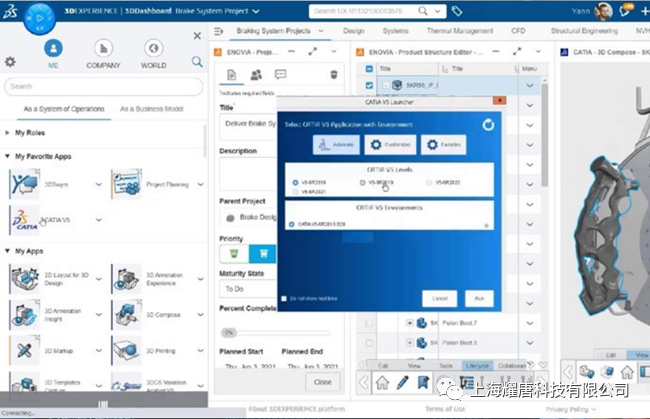The width and height of the screenshot is (650, 419).
Task: Launch the CATIA V5 app
Action: (x=25, y=220)
